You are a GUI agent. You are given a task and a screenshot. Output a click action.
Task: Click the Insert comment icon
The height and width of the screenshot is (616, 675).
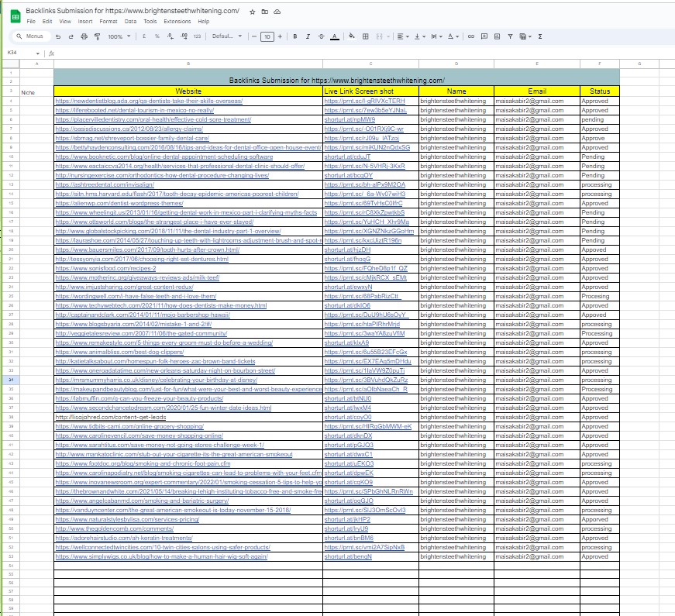click(484, 36)
